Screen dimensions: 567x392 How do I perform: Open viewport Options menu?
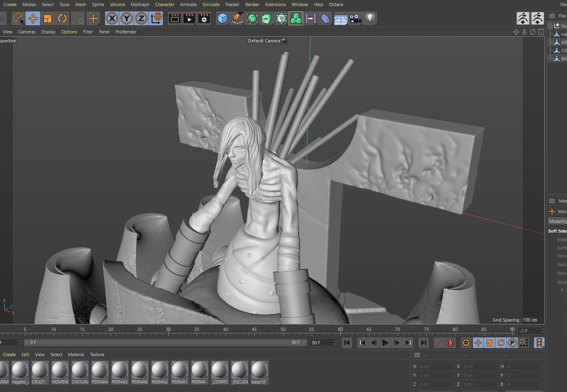click(69, 32)
